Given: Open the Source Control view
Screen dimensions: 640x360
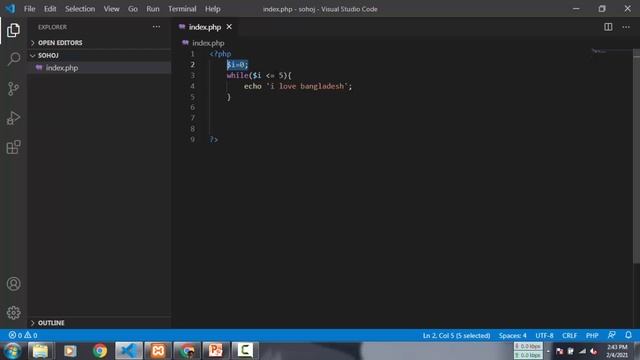Looking at the screenshot, I should tap(13, 89).
